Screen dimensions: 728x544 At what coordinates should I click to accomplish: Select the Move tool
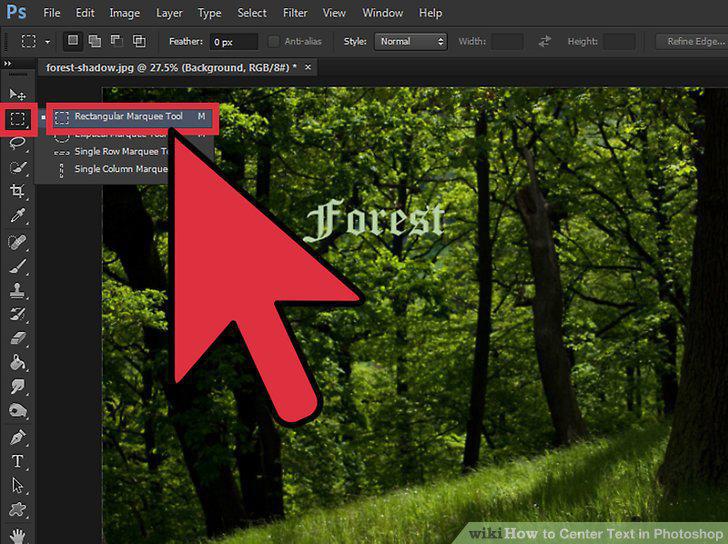click(18, 95)
